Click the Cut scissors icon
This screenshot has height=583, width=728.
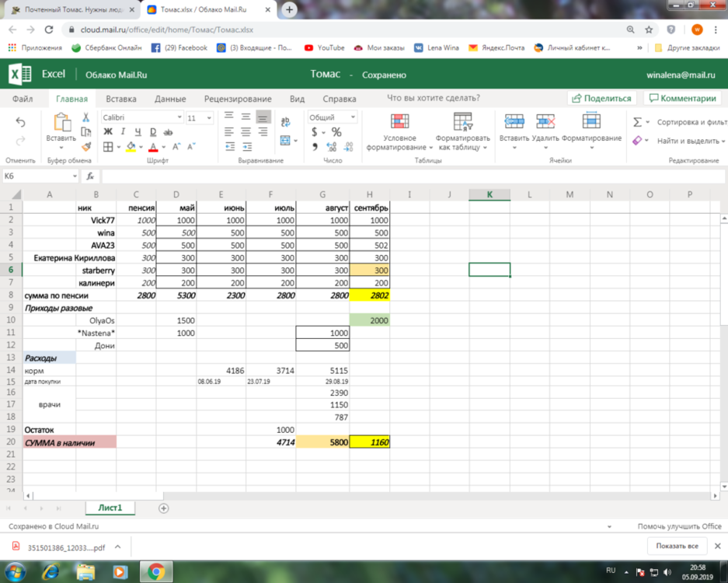pos(85,117)
